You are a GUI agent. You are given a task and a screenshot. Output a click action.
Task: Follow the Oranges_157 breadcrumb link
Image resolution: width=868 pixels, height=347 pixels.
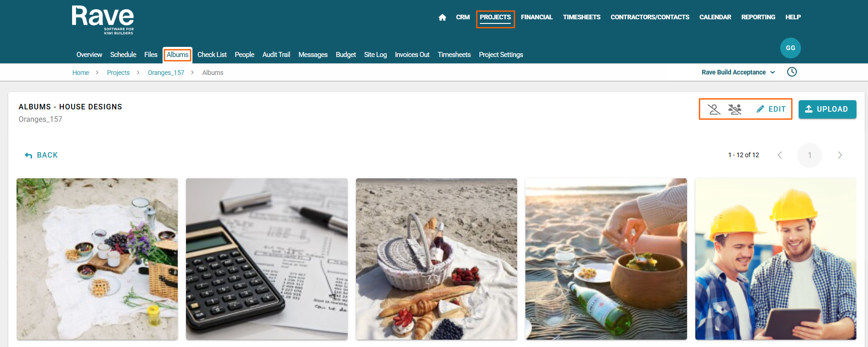(x=166, y=73)
